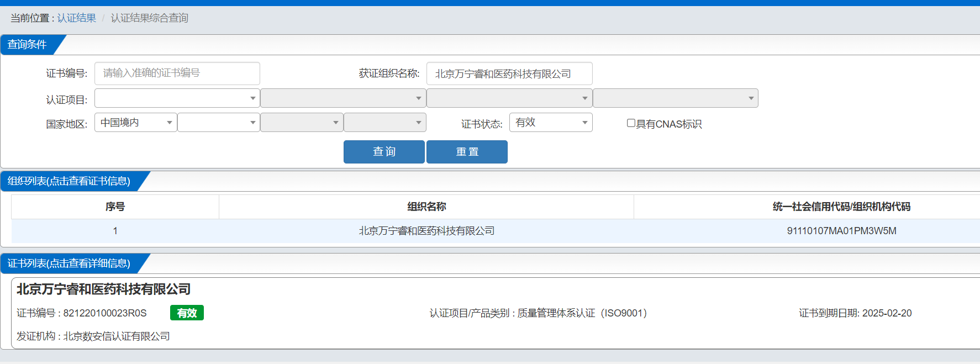This screenshot has height=364, width=980.
Task: Open the first 认证项目 dropdown
Action: 177,98
